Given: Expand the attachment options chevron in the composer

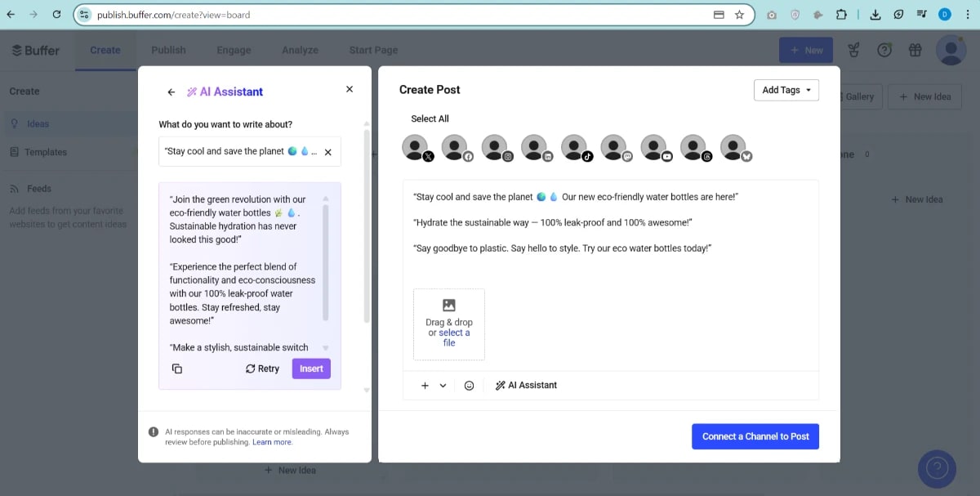Looking at the screenshot, I should tap(443, 384).
